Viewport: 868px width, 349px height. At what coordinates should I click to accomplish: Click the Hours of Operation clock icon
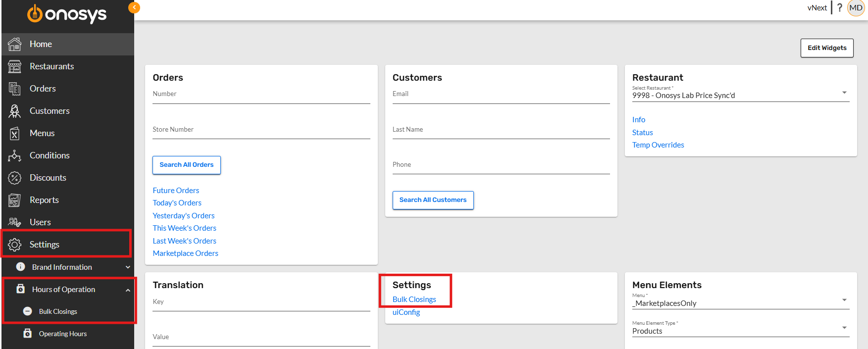click(21, 289)
